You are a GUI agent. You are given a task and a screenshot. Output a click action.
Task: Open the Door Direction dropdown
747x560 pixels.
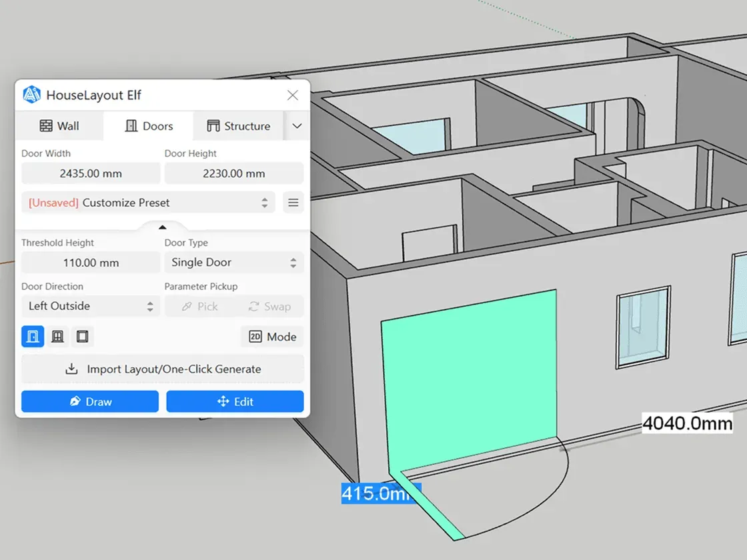point(91,306)
